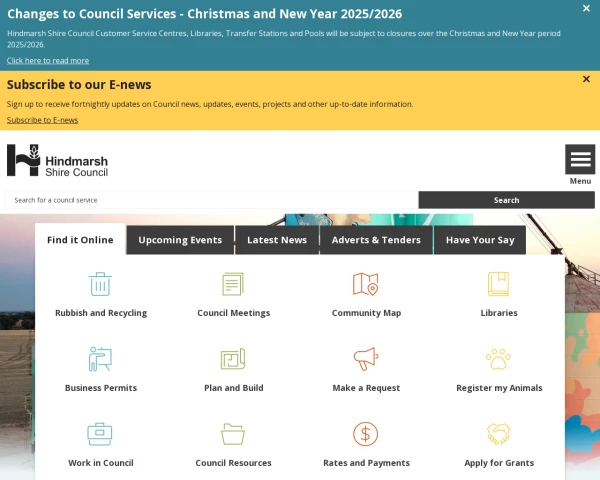
Task: Follow the Subscribe to E-news link
Action: point(42,120)
